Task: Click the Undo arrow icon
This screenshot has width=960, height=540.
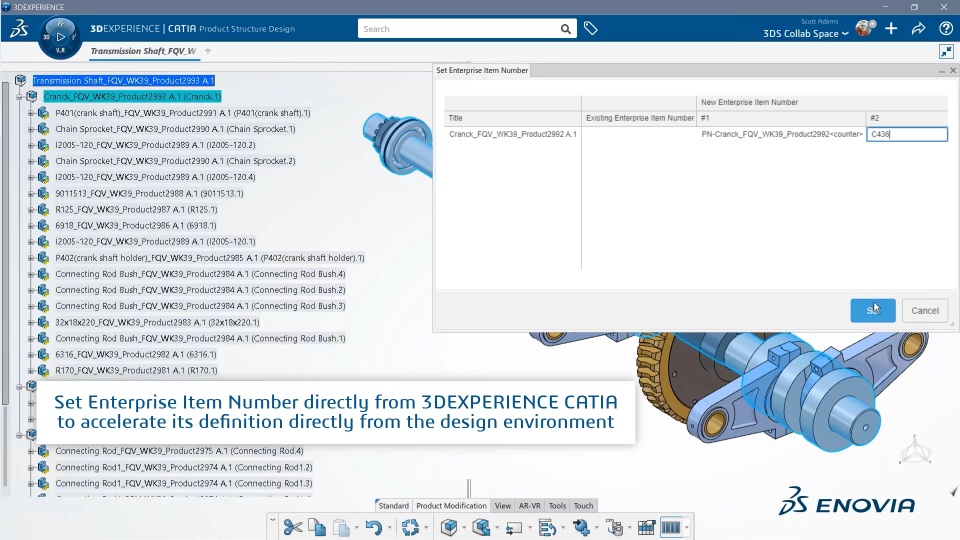Action: 373,527
